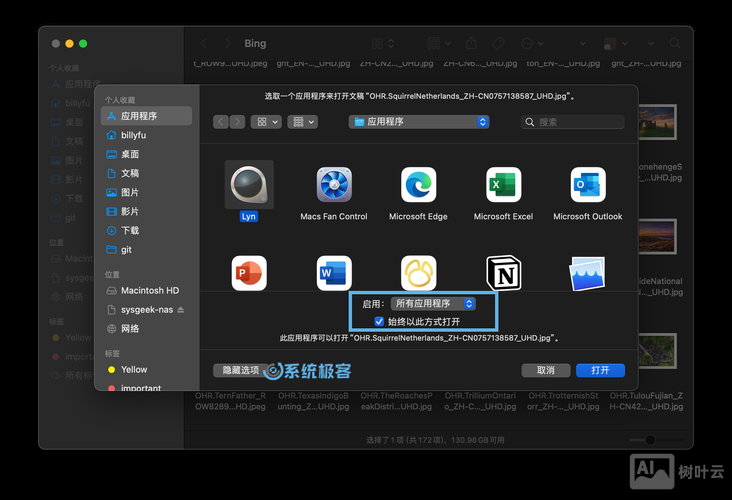Open the Finder action menu
This screenshot has width=732, height=500.
click(x=532, y=43)
